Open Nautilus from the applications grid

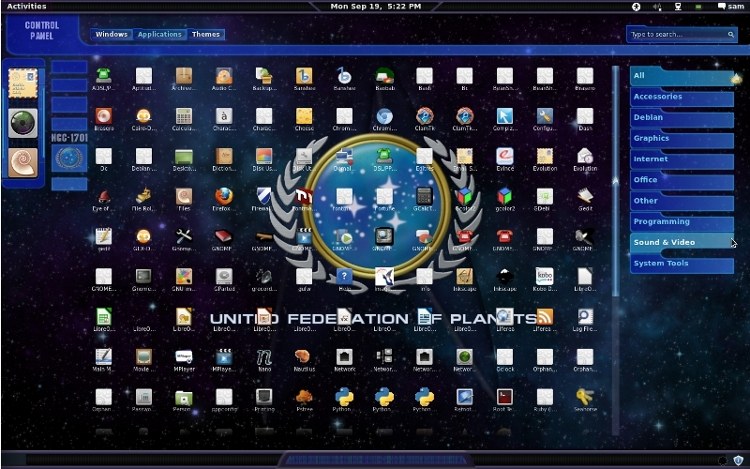point(304,357)
